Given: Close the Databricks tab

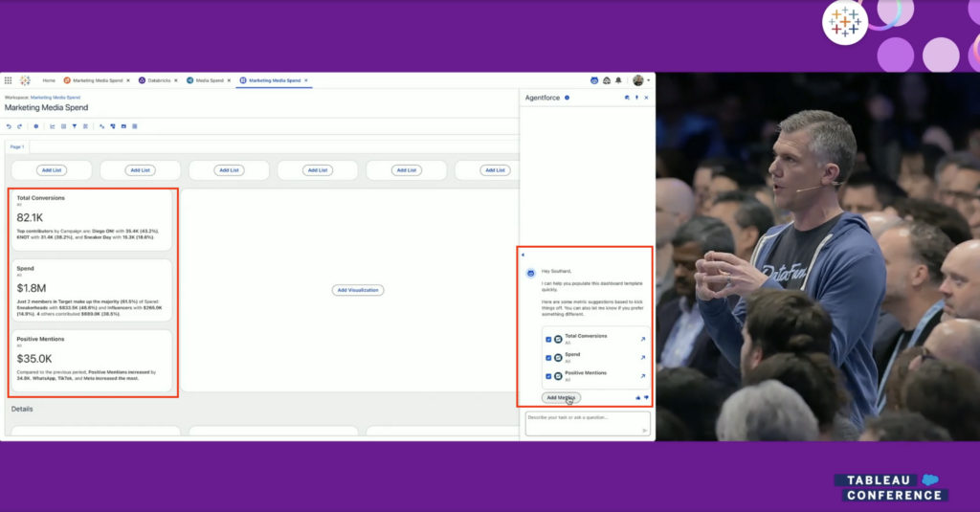Looking at the screenshot, I should point(176,80).
